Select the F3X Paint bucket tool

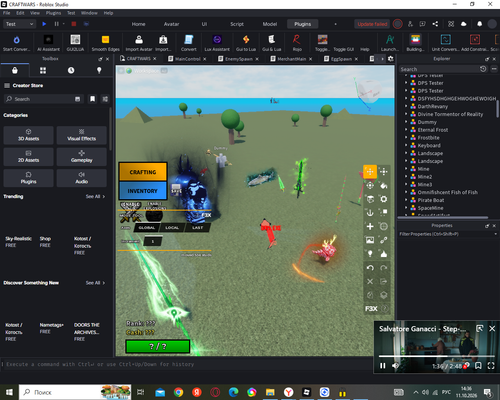(x=384, y=185)
